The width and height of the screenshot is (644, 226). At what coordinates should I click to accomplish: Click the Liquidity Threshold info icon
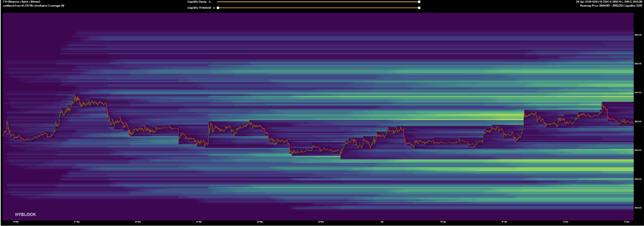pos(214,8)
